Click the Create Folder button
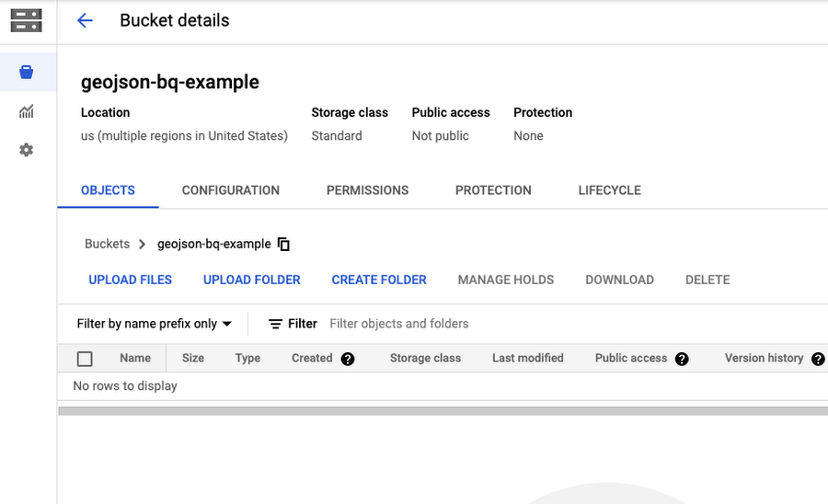828x504 pixels. (379, 280)
